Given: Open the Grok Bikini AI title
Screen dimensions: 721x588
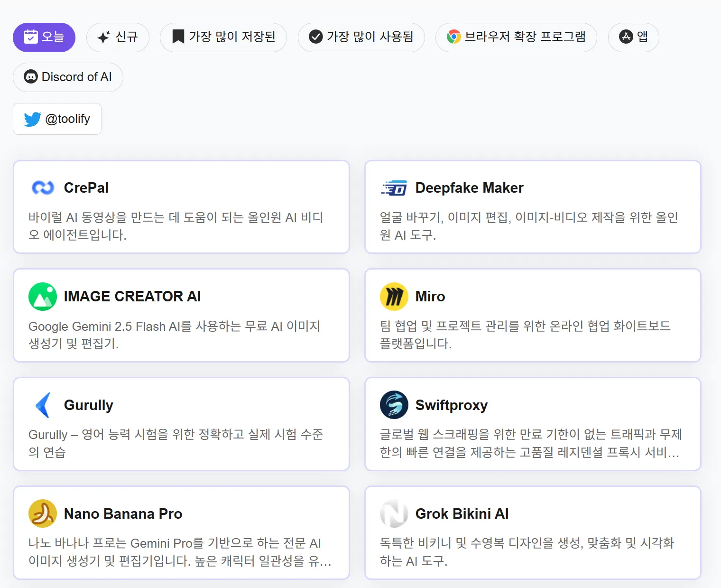Looking at the screenshot, I should point(462,514).
